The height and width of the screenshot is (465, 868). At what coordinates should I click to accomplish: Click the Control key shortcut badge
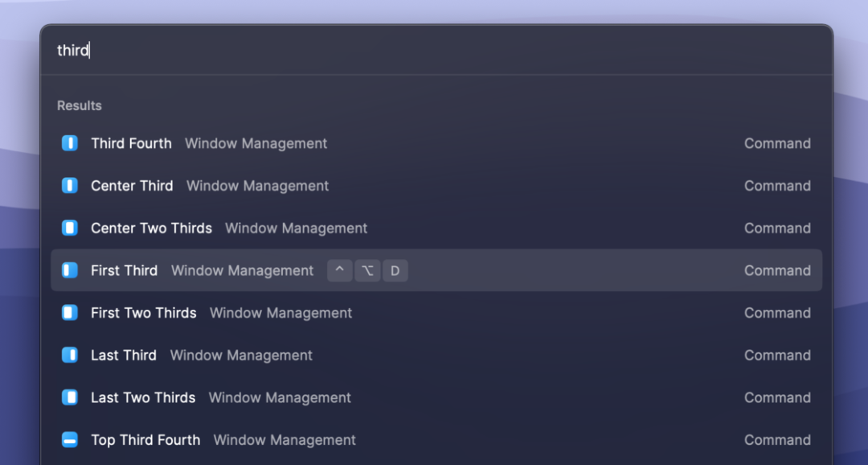[340, 270]
